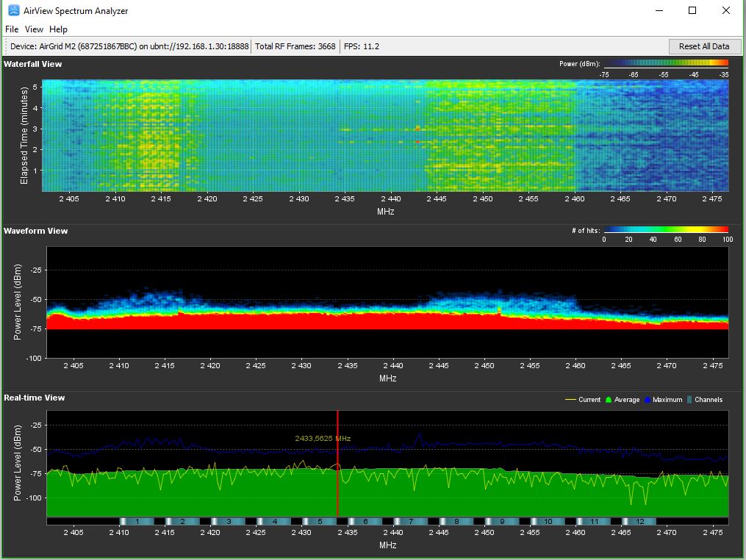
Task: Click the red frequency marker line
Action: point(337,478)
